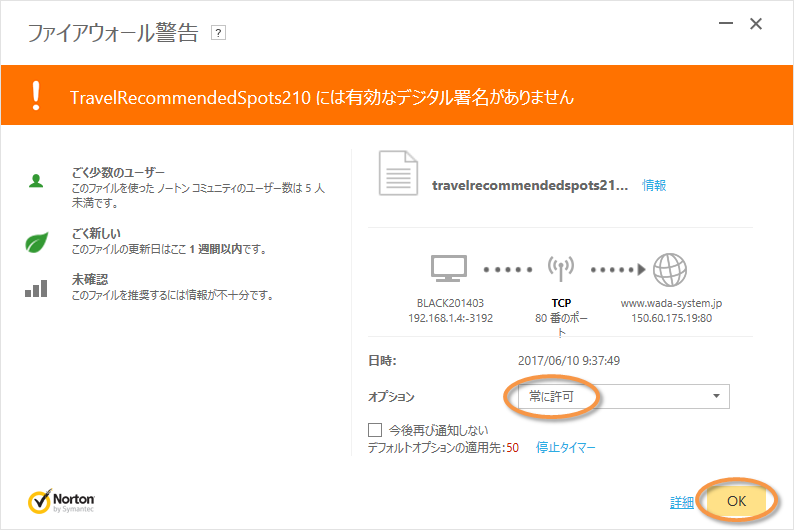This screenshot has width=794, height=531.
Task: Click the globe icon for www.wada-system.jp
Action: click(669, 270)
